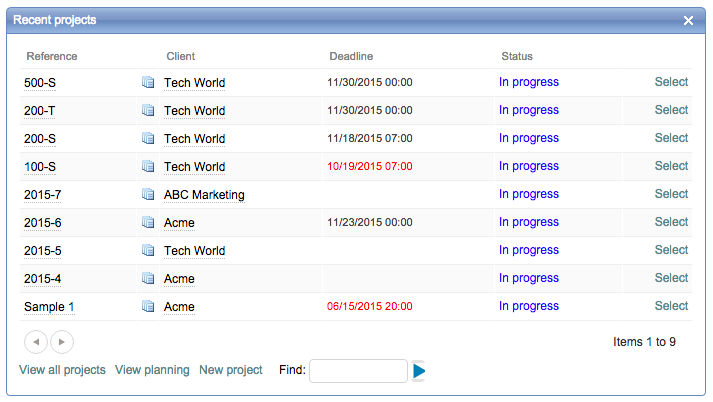Open the View planning link

pos(152,370)
